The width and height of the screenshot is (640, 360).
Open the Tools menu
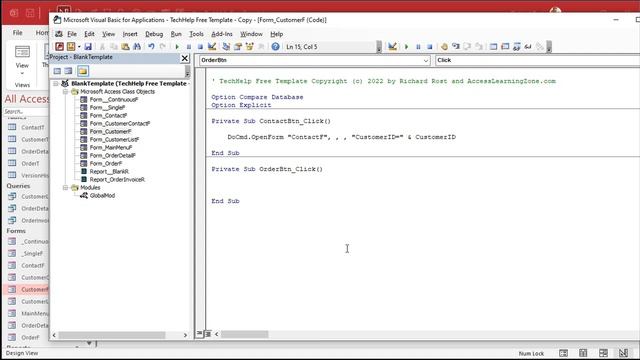(x=196, y=34)
